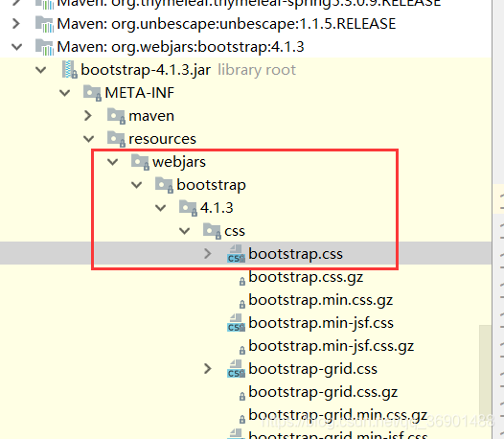Click the META-INF folder icon

pyautogui.click(x=93, y=93)
